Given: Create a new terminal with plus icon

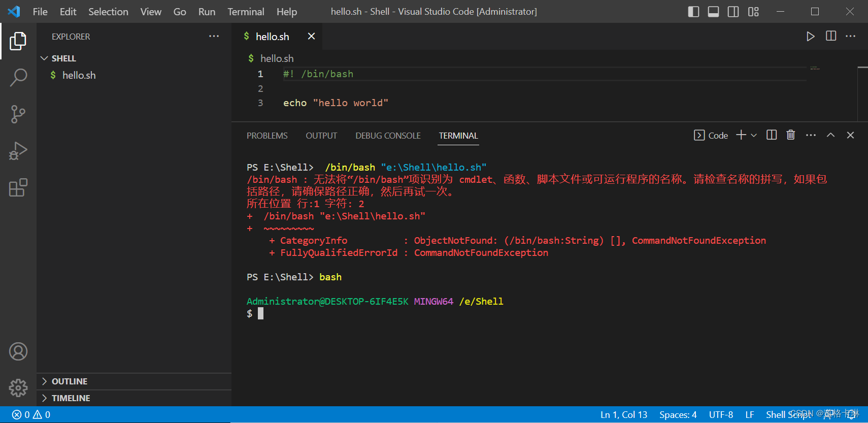Looking at the screenshot, I should click(741, 135).
